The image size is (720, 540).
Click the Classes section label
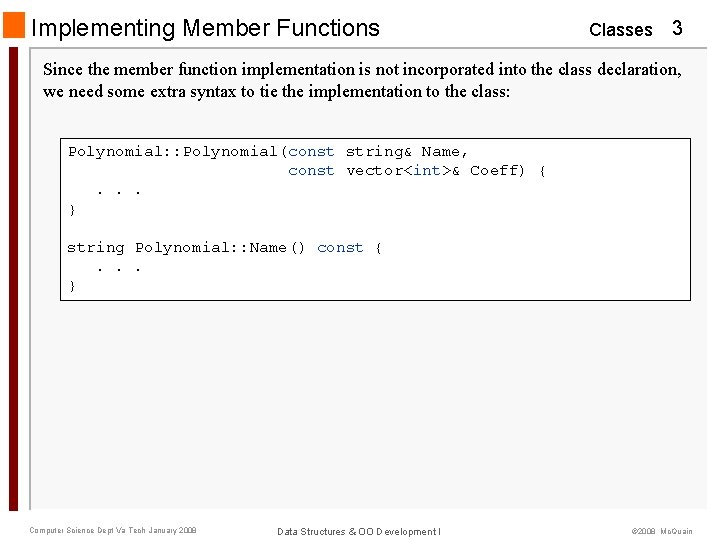click(x=620, y=30)
